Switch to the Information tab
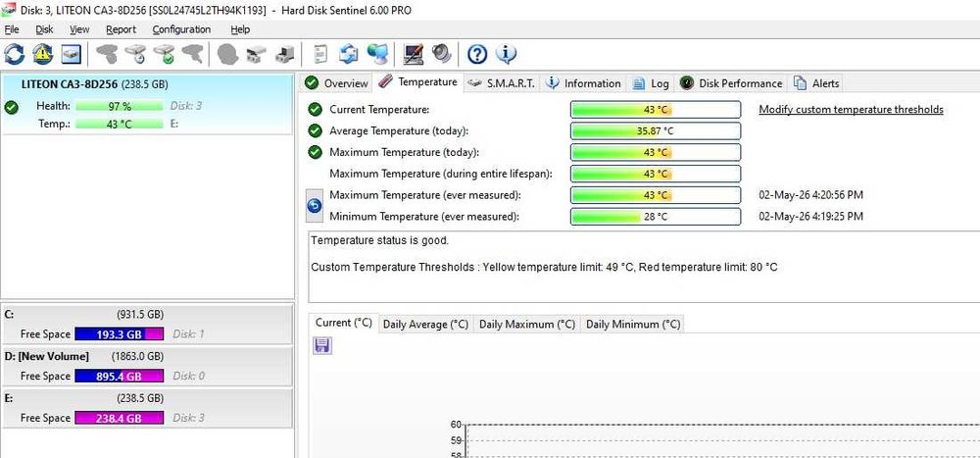Screen dimensions: 980x458 coord(583,83)
